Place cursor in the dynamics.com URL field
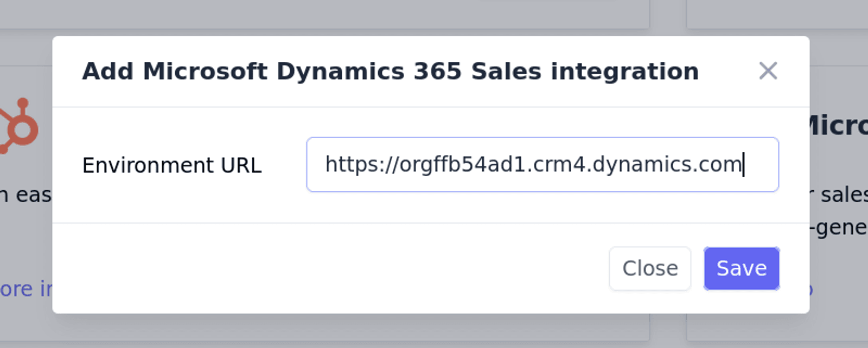Viewport: 868px width, 348px height. point(542,165)
